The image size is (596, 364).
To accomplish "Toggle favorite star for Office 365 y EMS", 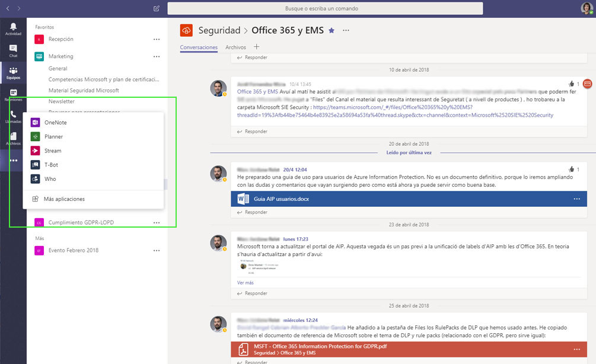I will tap(332, 30).
